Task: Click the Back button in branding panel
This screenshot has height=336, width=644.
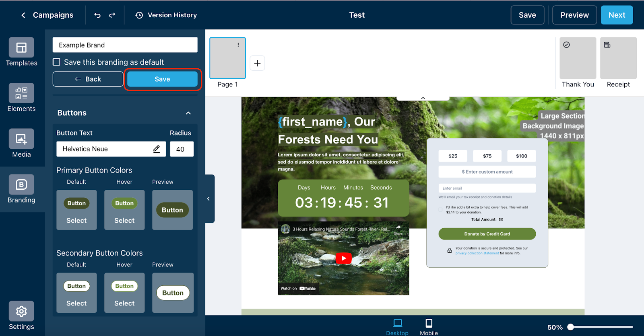Action: point(88,79)
